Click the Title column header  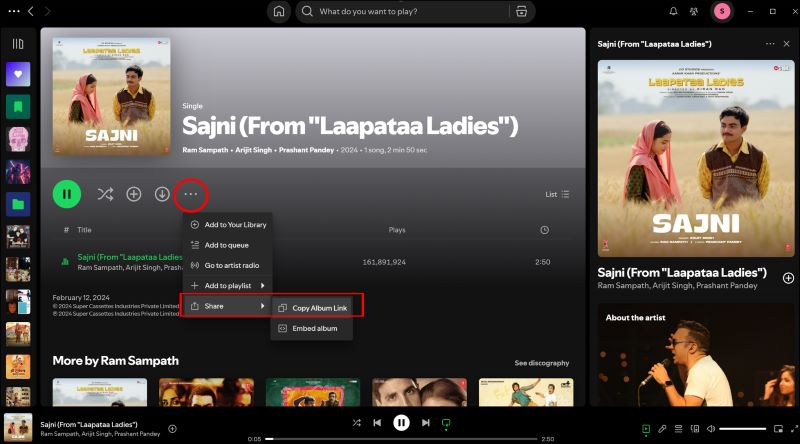pos(84,230)
